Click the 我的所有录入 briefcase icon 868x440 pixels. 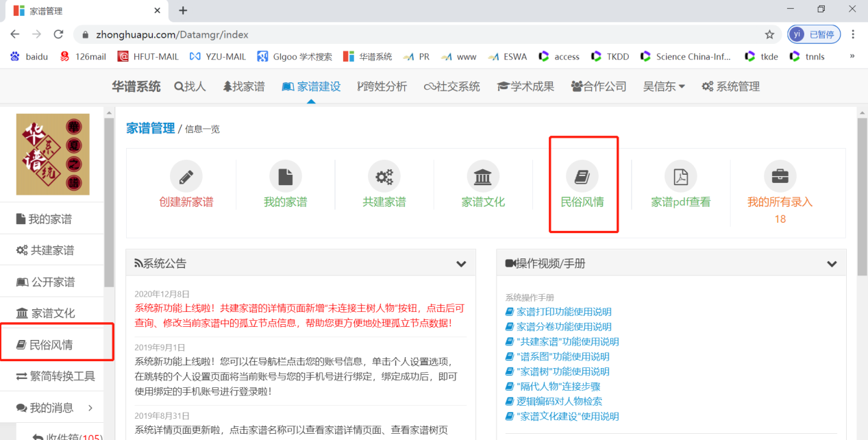pyautogui.click(x=780, y=177)
